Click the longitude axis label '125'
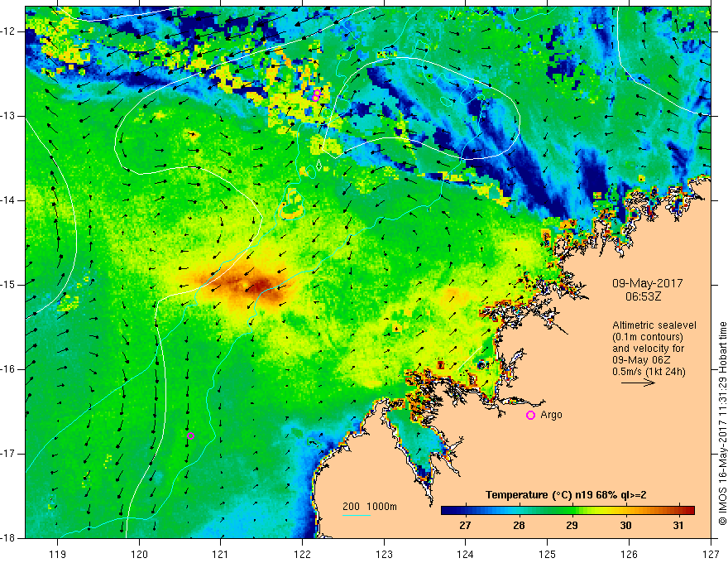The height and width of the screenshot is (563, 728). pyautogui.click(x=548, y=555)
